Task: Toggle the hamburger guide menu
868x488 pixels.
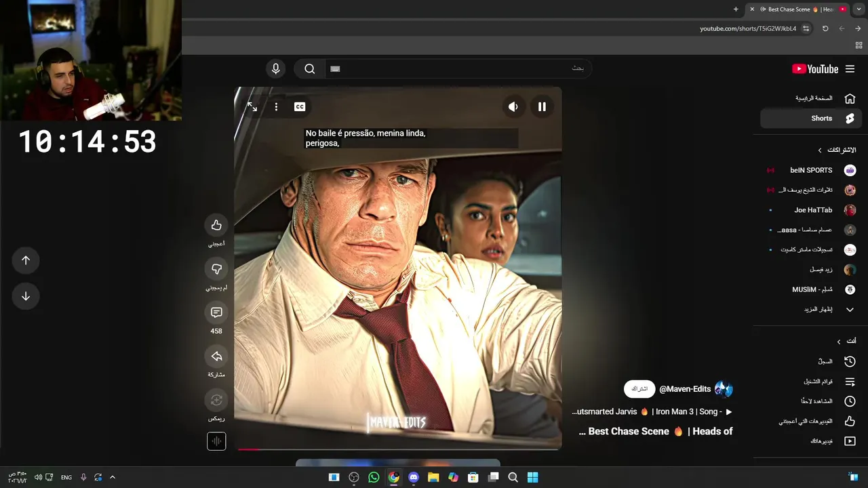Action: click(x=850, y=69)
